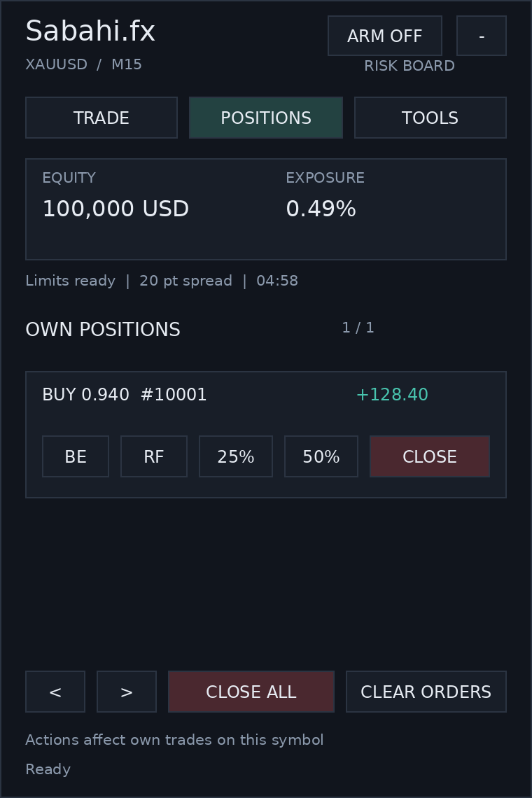This screenshot has height=798, width=532.
Task: Click the 1 / 1 page indicator
Action: (x=358, y=328)
